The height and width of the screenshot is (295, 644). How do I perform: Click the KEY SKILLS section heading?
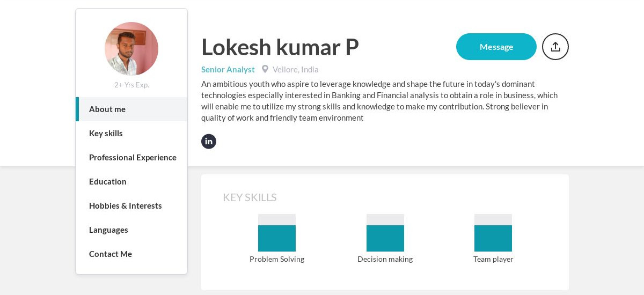pos(250,197)
